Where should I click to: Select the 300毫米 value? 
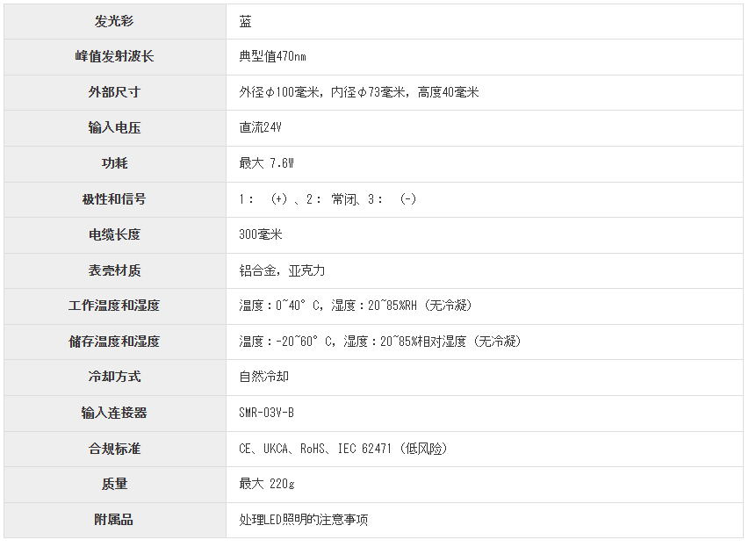click(x=261, y=234)
